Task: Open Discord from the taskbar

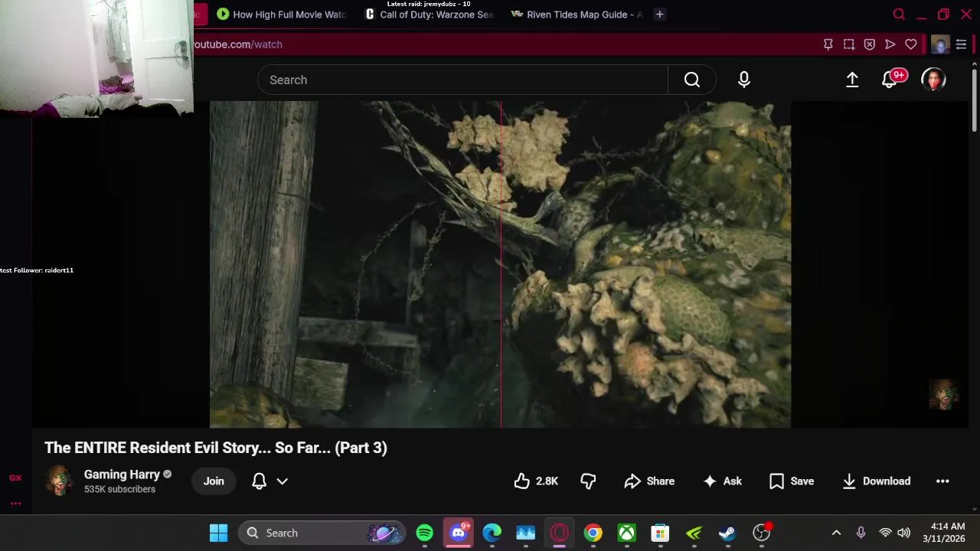Action: click(x=459, y=533)
